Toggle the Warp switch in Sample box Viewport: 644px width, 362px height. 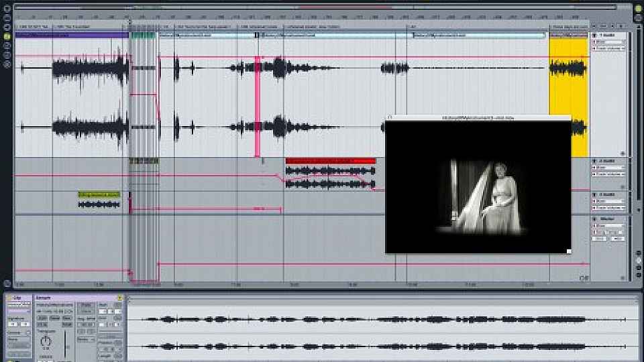click(87, 305)
